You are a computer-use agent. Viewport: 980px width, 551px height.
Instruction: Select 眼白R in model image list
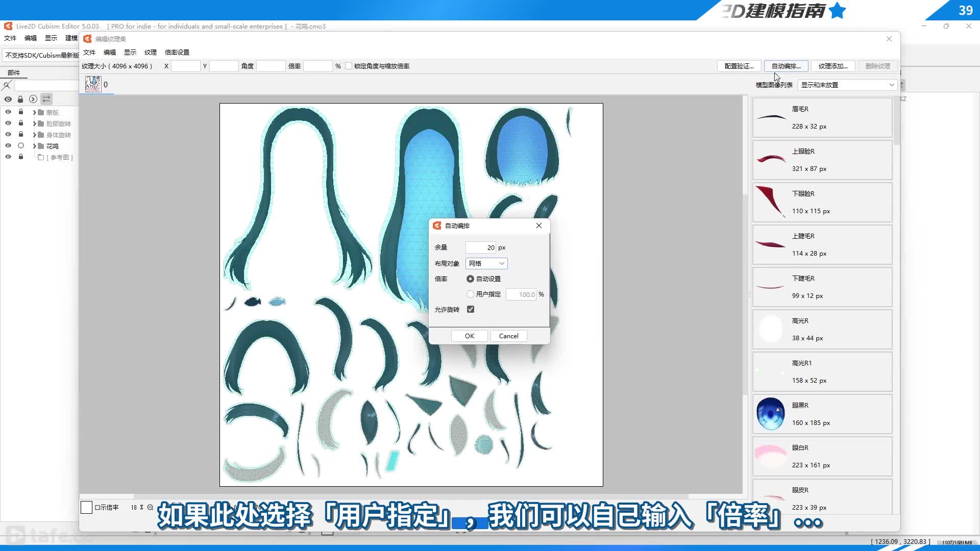(822, 456)
